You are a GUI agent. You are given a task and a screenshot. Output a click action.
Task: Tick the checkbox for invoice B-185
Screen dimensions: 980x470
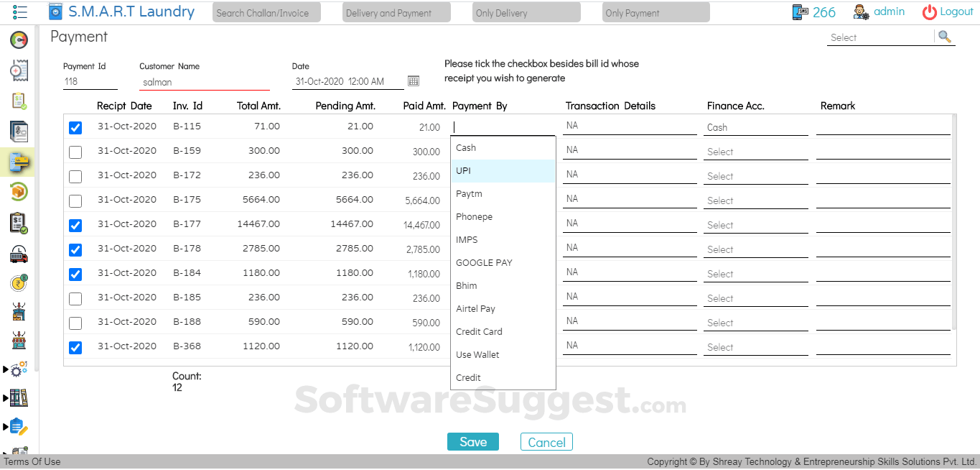coord(75,299)
